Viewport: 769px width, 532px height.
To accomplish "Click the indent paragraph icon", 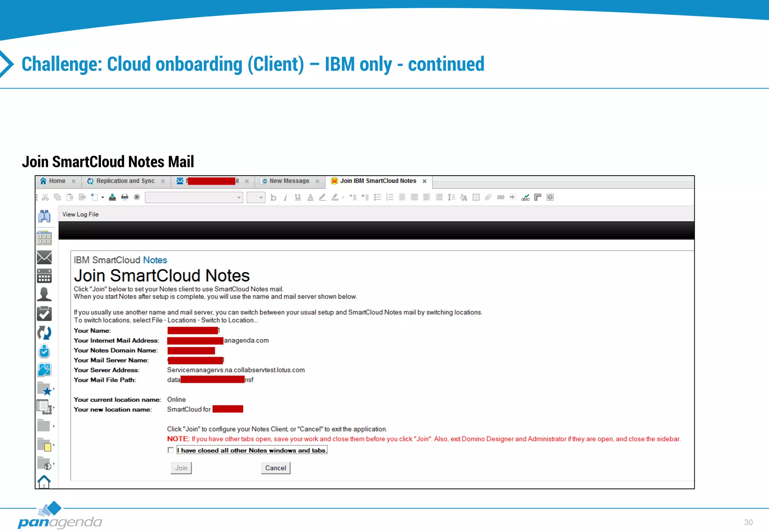I will tap(353, 197).
